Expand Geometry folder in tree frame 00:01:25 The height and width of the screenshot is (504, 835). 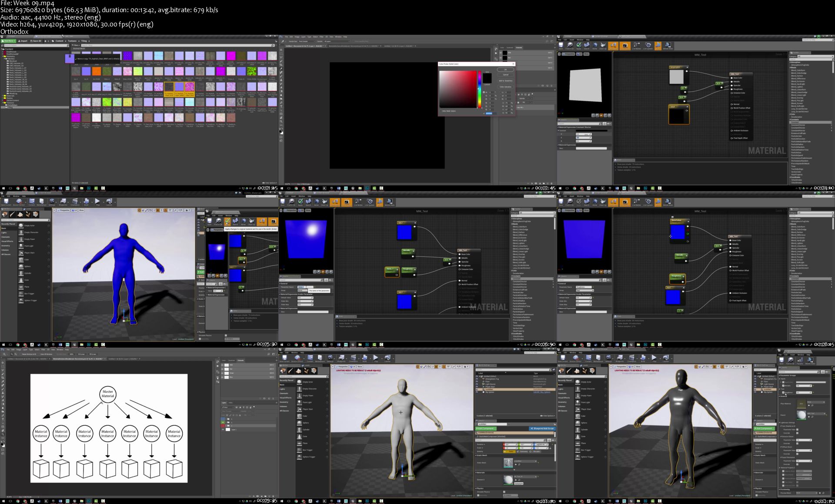[3, 56]
